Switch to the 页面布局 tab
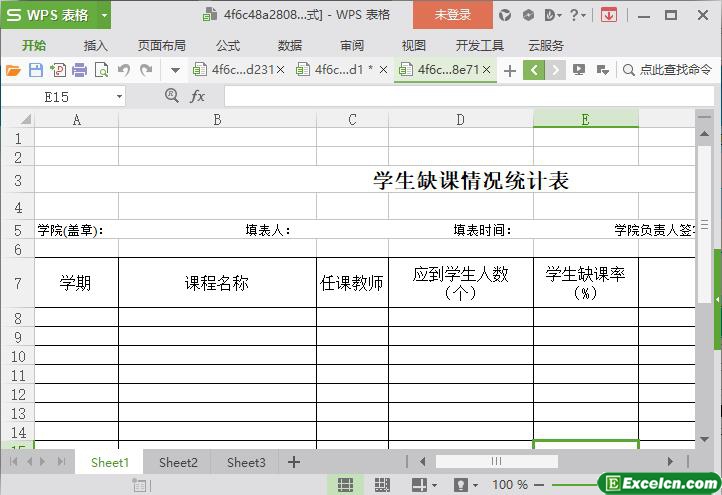722x495 pixels. tap(162, 46)
